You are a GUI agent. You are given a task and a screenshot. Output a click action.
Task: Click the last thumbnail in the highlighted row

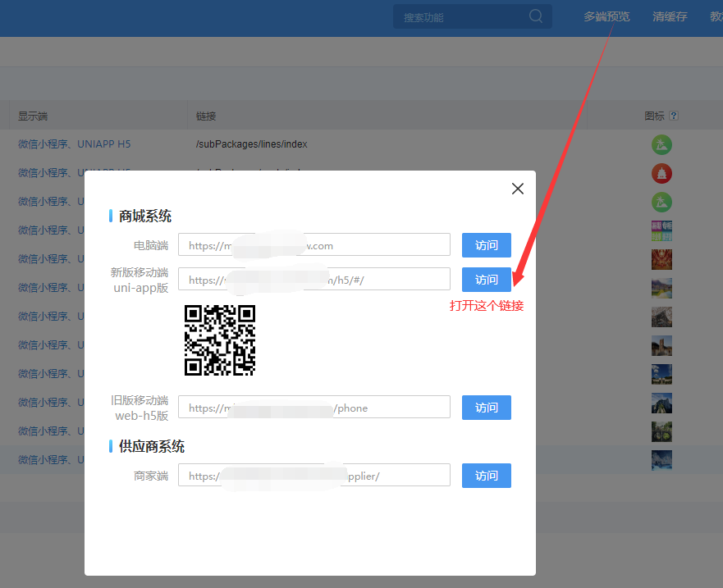tap(661, 460)
